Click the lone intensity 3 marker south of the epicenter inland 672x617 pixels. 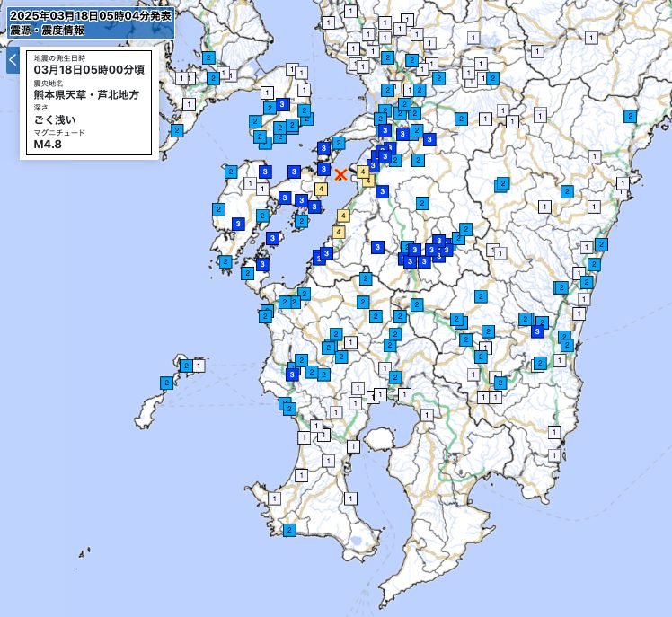click(x=377, y=247)
